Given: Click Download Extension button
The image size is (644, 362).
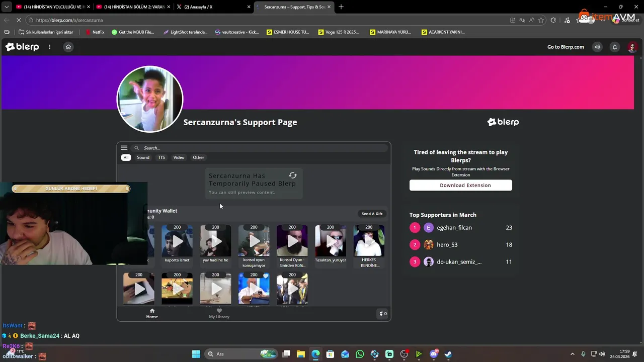Looking at the screenshot, I should point(461,185).
